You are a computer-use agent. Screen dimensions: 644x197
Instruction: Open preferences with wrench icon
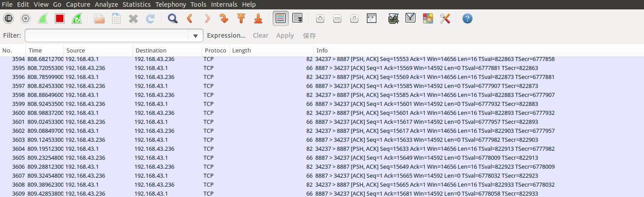[445, 18]
